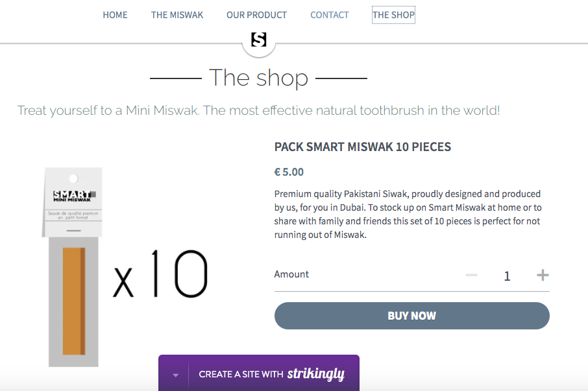Click 'The shop' page heading

pyautogui.click(x=258, y=78)
